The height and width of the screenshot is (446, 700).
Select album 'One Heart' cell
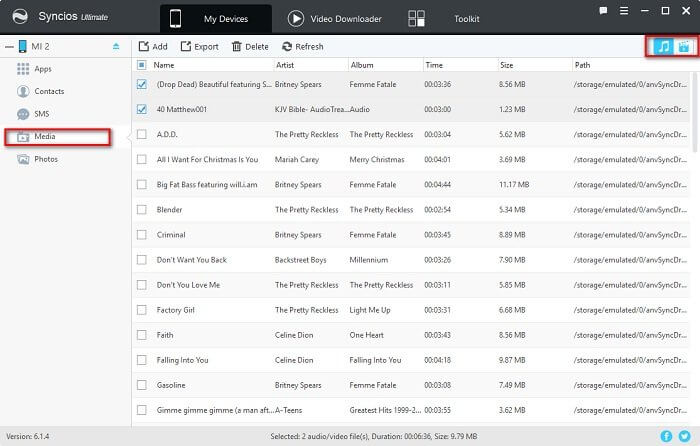coord(367,335)
